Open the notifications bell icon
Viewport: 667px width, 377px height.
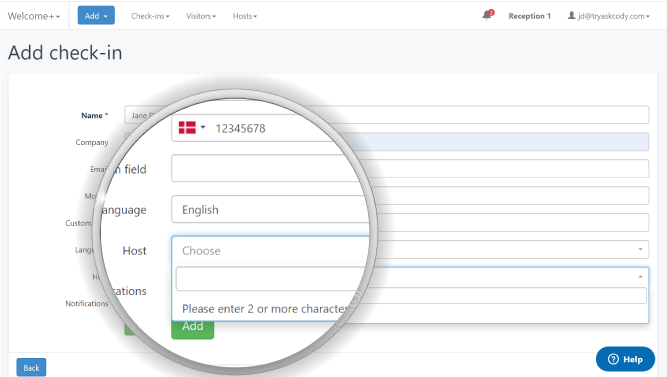click(x=487, y=16)
